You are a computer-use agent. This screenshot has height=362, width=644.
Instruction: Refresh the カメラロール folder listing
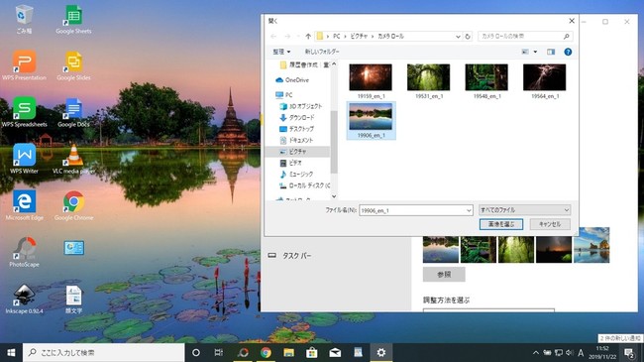(x=468, y=36)
